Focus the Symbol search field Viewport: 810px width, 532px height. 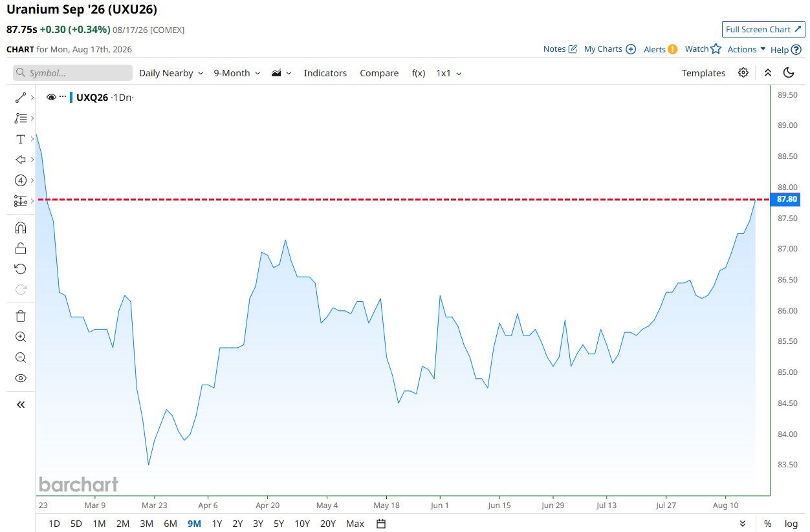click(x=72, y=73)
